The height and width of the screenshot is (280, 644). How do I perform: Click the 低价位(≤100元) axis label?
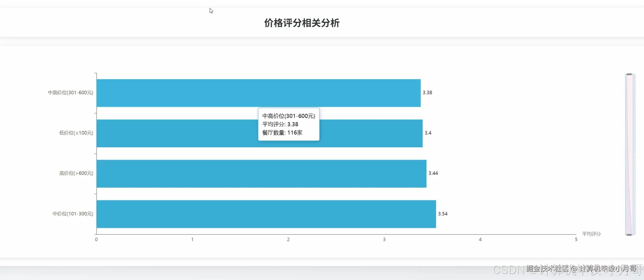(x=76, y=132)
